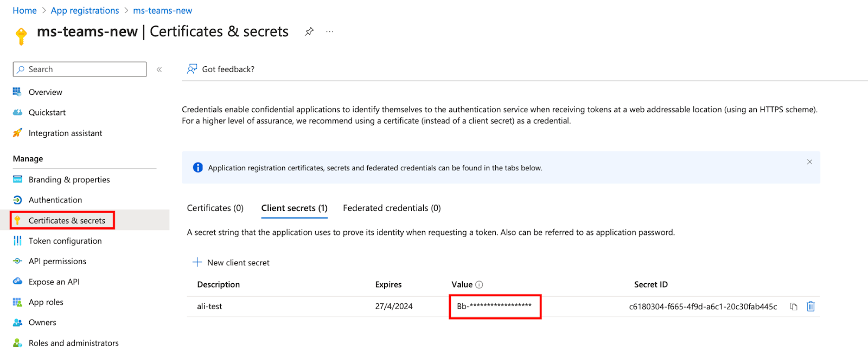Open Integration assistant
The width and height of the screenshot is (868, 357).
pyautogui.click(x=65, y=133)
